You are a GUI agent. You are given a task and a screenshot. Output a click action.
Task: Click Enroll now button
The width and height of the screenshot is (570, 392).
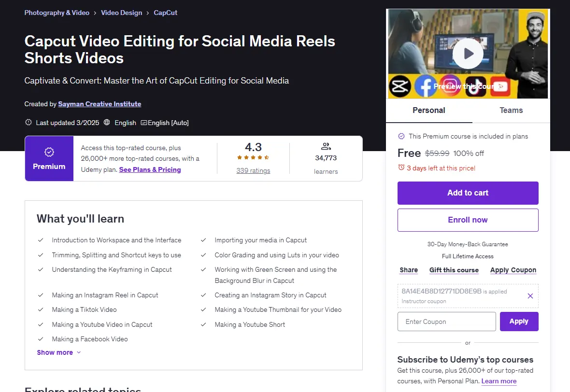(x=468, y=220)
